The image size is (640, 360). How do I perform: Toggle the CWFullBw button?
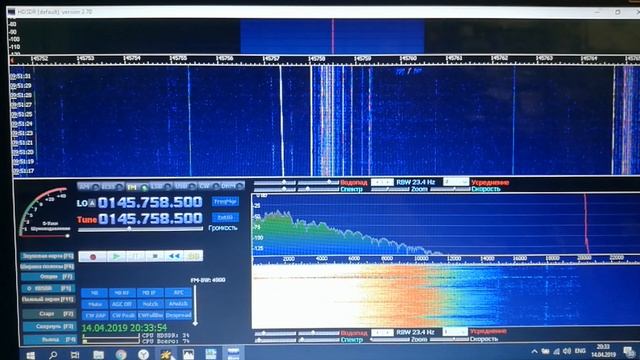pos(150,316)
